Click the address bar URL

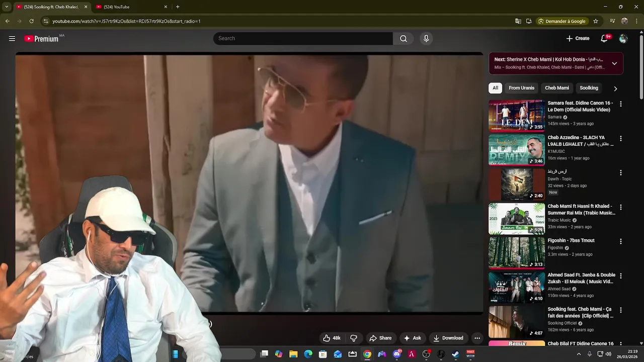(126, 21)
